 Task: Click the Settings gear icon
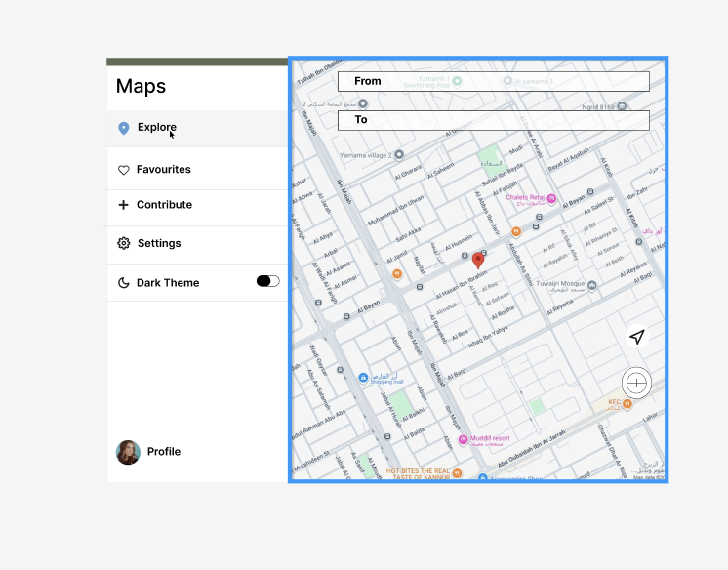[x=124, y=243]
